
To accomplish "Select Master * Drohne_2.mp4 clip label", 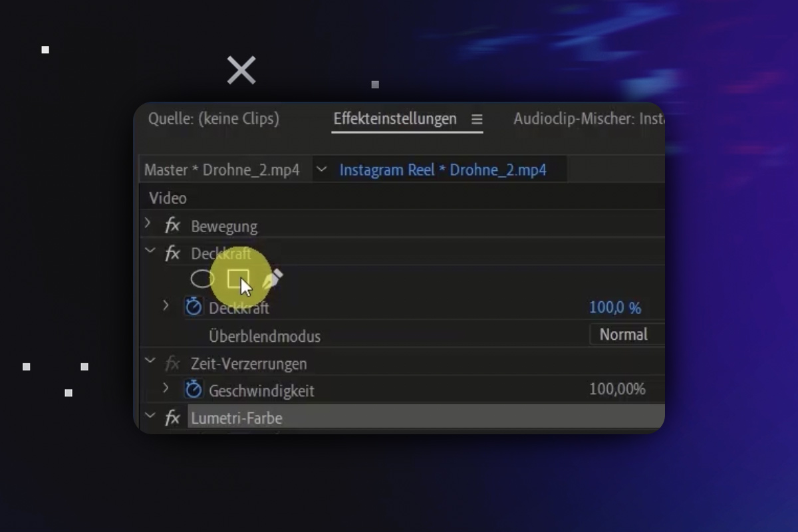I will (222, 170).
